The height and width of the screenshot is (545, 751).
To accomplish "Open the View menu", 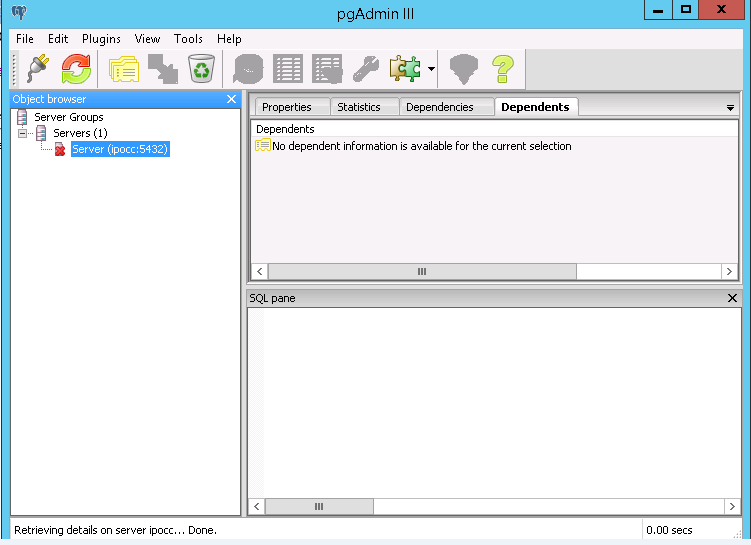I will [x=148, y=39].
